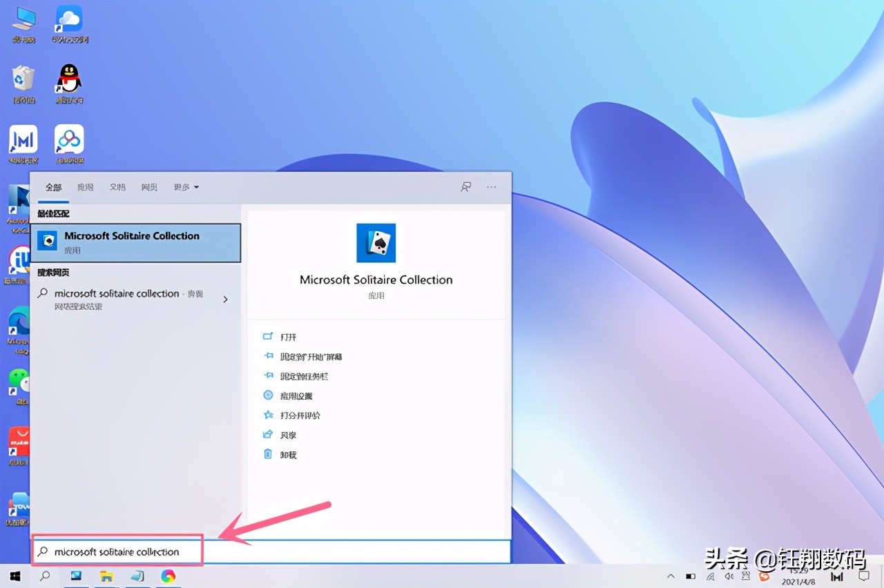Show hidden tray icons with the up chevron

671,576
